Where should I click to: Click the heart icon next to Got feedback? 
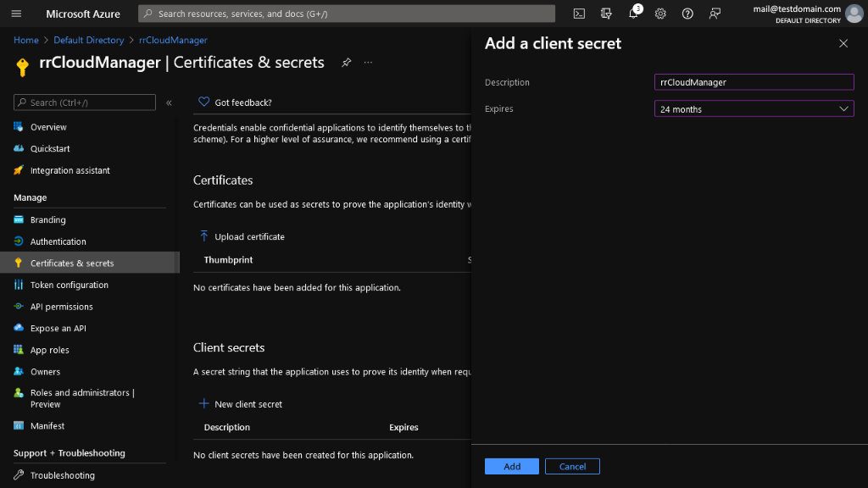pos(203,102)
